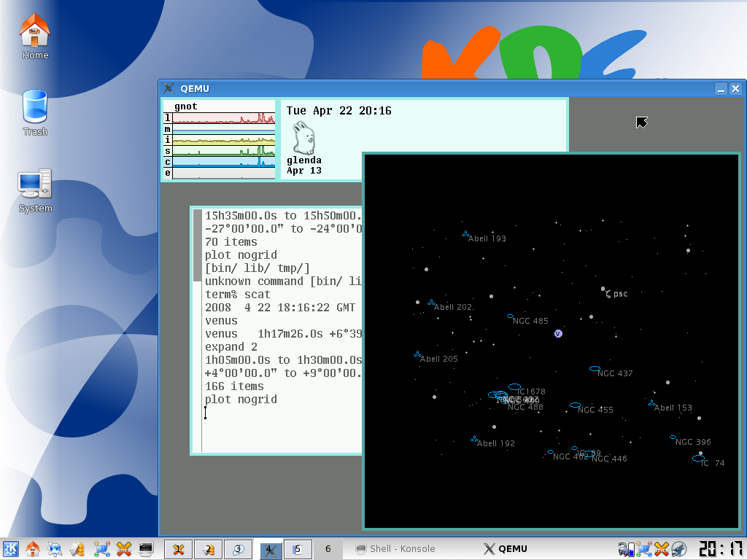Image resolution: width=747 pixels, height=560 pixels.
Task: Click the storage media launcher in the panel
Action: point(77,549)
